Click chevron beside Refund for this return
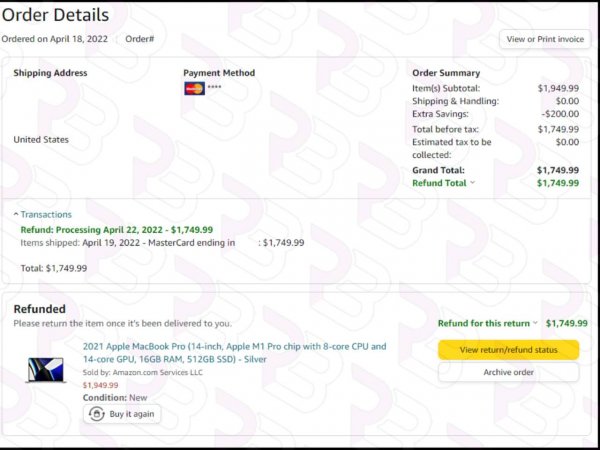Viewport: 600px width, 450px height. click(535, 323)
